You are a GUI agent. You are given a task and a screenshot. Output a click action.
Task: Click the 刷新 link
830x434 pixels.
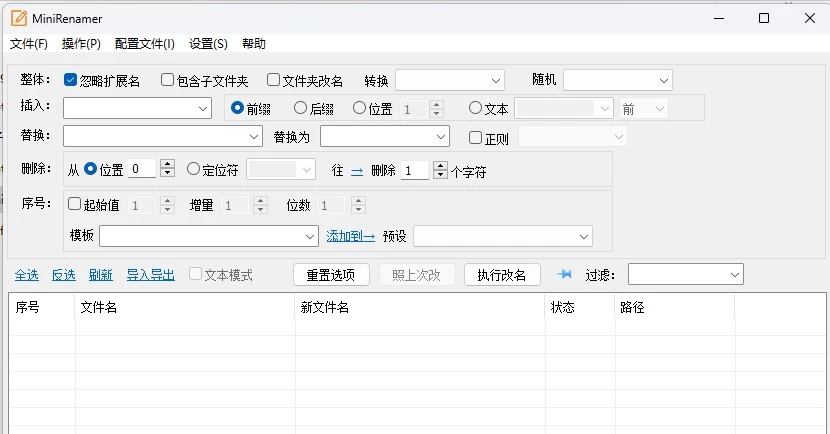[x=101, y=275]
